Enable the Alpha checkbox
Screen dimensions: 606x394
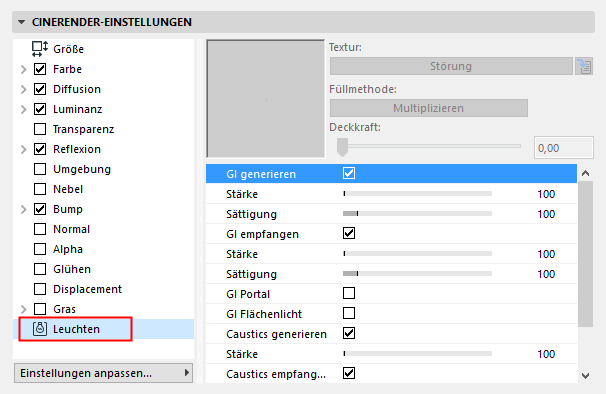pos(40,249)
